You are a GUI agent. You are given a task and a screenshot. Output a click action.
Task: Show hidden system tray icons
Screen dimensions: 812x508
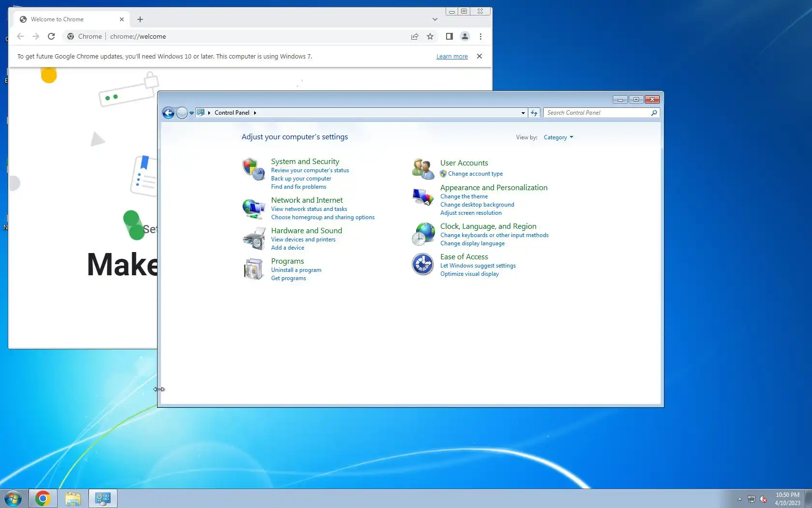pos(739,499)
